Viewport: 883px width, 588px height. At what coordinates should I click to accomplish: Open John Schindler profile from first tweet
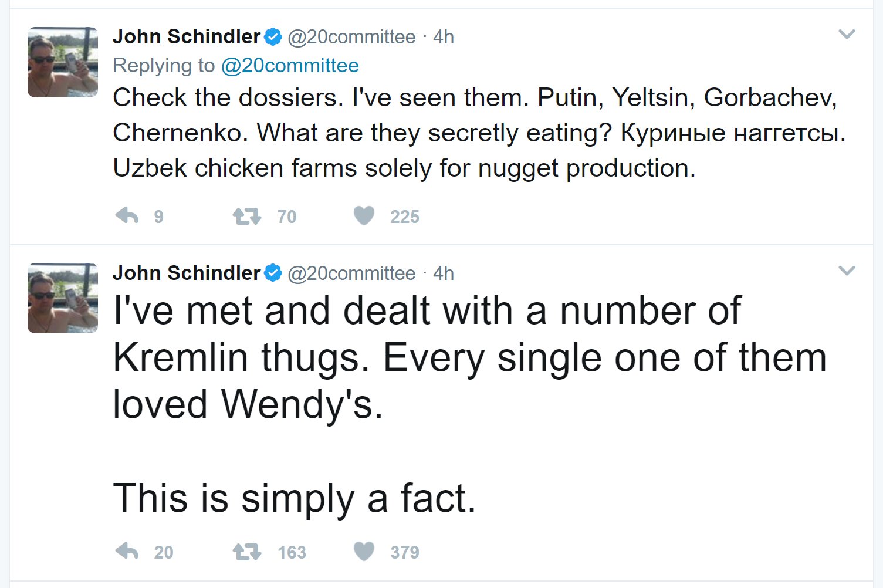187,36
